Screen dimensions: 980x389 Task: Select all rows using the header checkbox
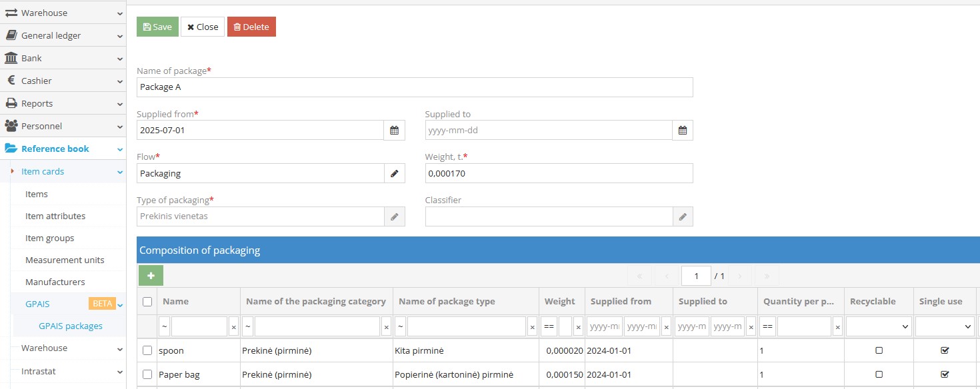[x=147, y=301]
